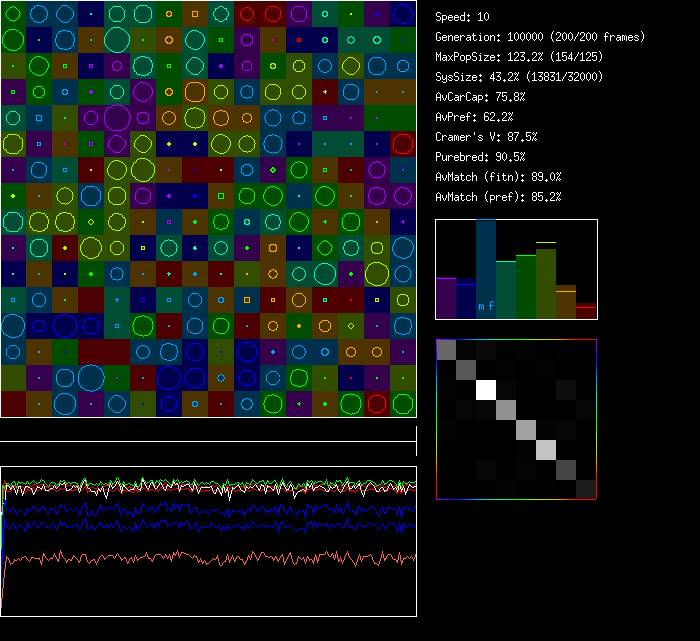Click the Cramer's V: 87.5% statistic
The width and height of the screenshot is (700, 641).
click(487, 137)
